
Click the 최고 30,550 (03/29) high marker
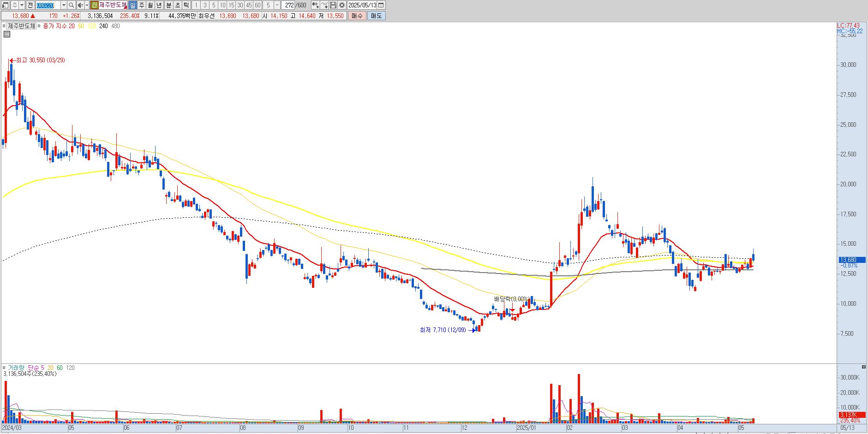click(37, 60)
